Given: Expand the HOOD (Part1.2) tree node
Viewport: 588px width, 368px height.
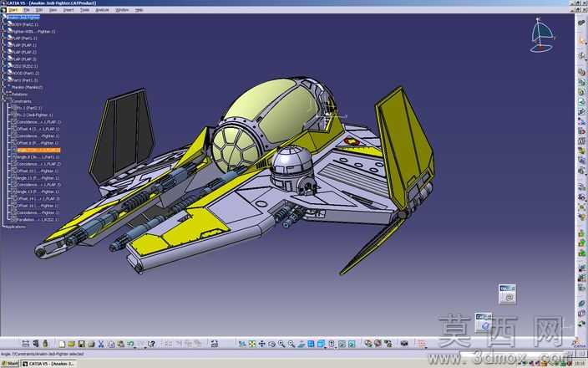Looking at the screenshot, I should [x=3, y=74].
